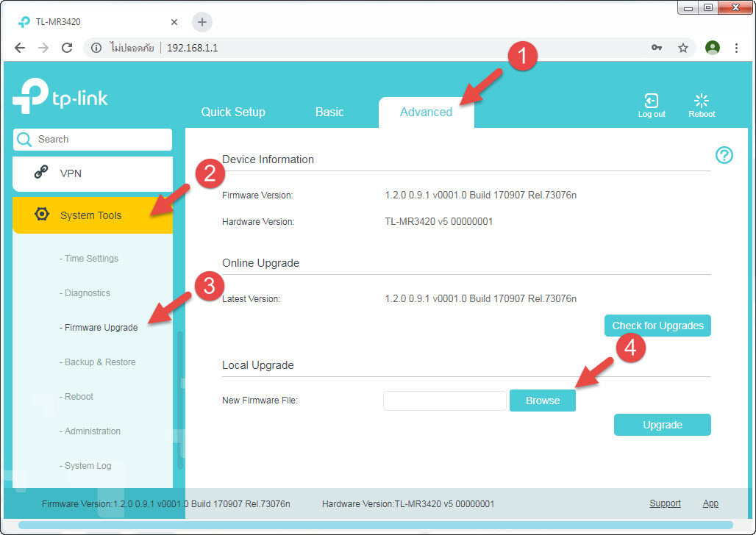Open a new browser tab
This screenshot has height=535, width=756.
tap(202, 22)
